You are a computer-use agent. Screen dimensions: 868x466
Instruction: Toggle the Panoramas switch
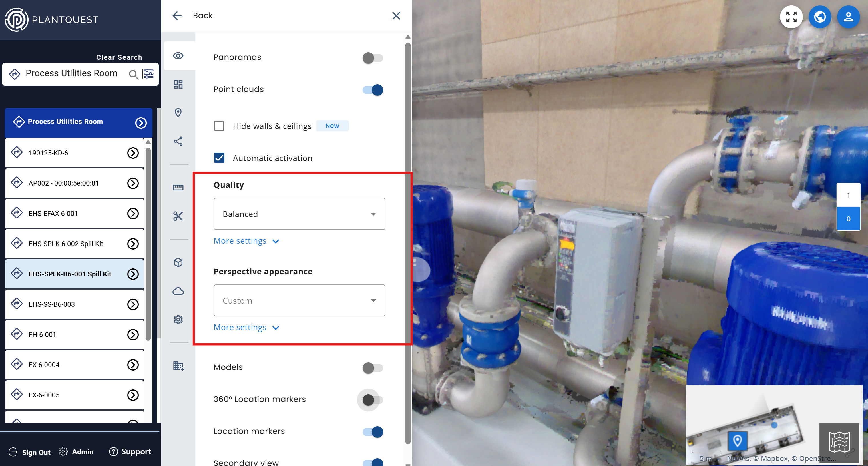tap(372, 58)
